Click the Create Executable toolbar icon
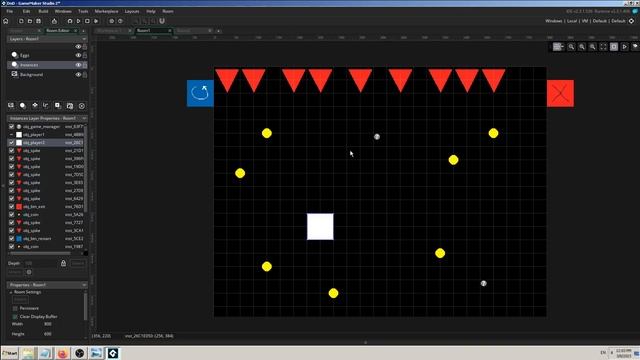 tap(54, 21)
